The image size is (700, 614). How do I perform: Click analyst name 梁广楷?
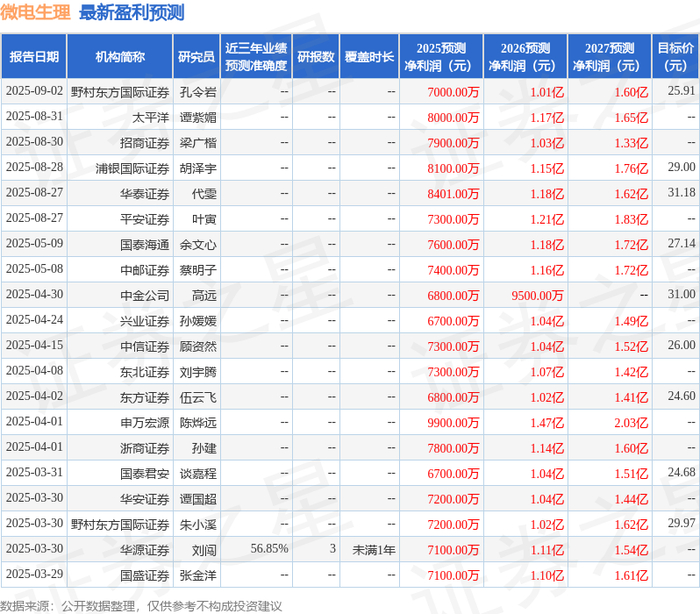(198, 143)
